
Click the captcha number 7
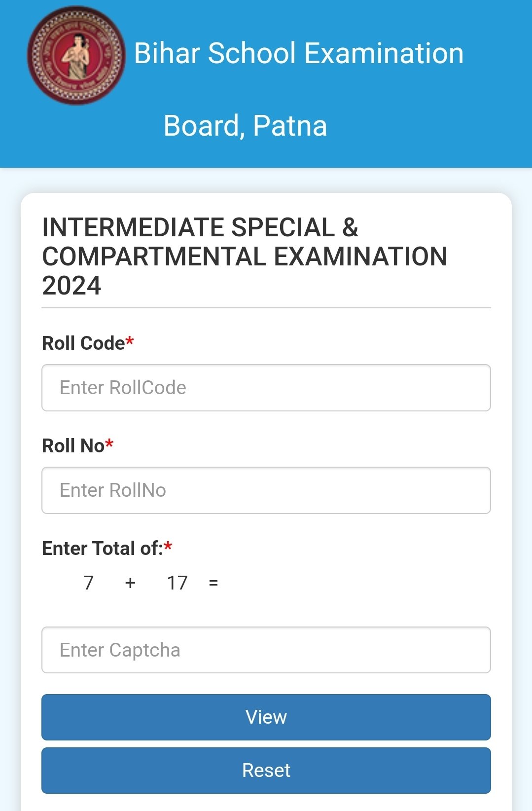click(x=89, y=583)
